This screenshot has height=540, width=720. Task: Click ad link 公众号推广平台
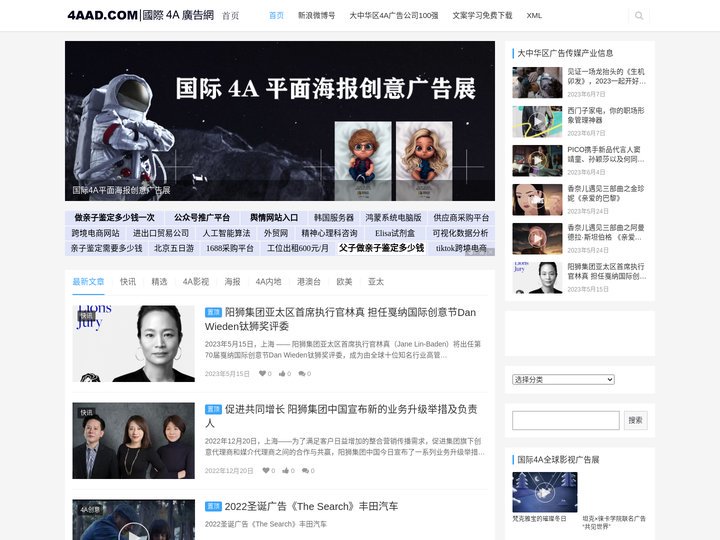[202, 218]
